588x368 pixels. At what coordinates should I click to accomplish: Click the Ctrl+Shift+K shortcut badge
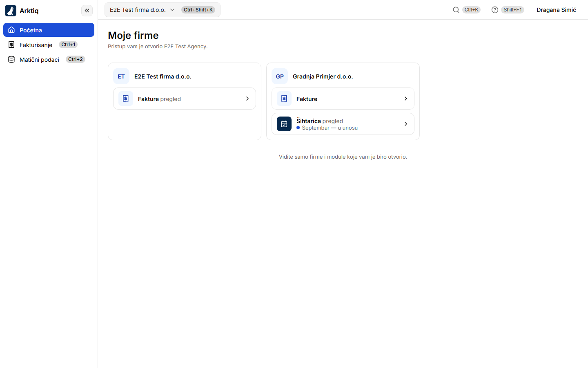(x=198, y=10)
